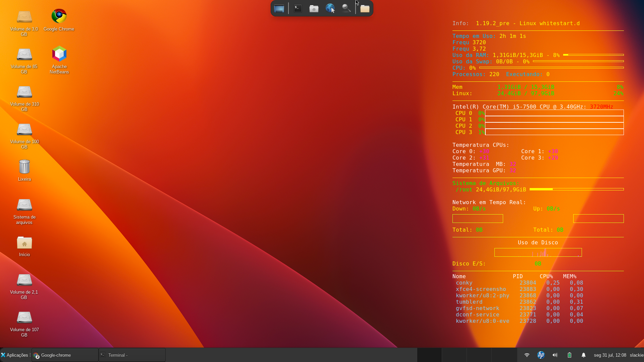Select the Lixeira trash icon

[x=24, y=170]
